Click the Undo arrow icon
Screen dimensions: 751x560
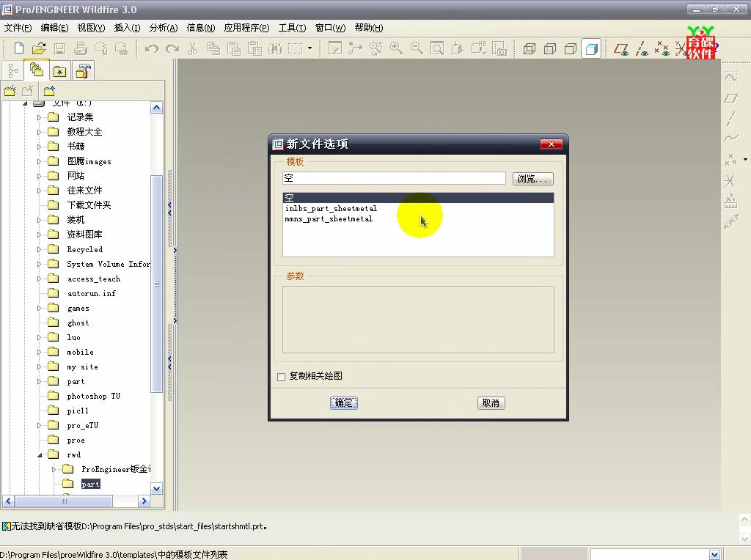[x=151, y=48]
